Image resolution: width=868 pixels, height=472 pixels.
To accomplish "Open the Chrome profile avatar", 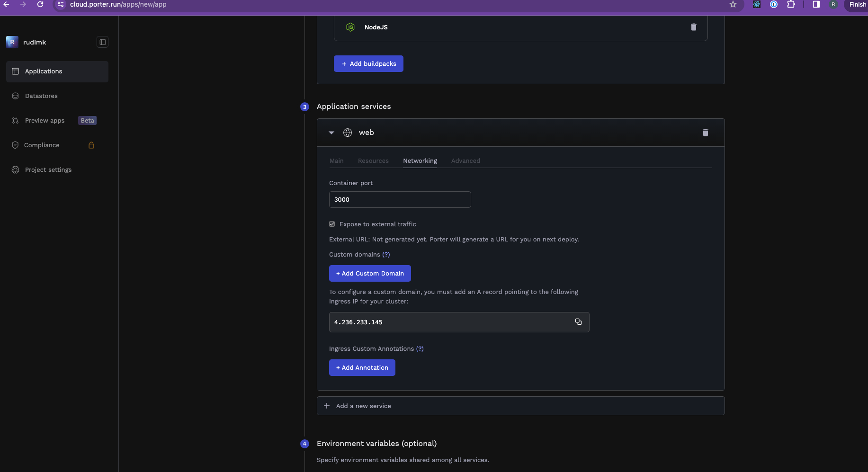I will tap(833, 4).
